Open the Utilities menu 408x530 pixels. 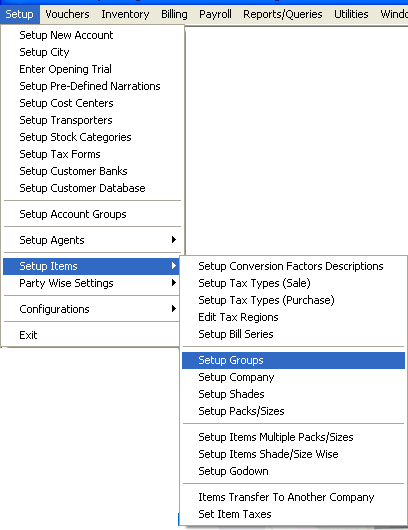(351, 15)
